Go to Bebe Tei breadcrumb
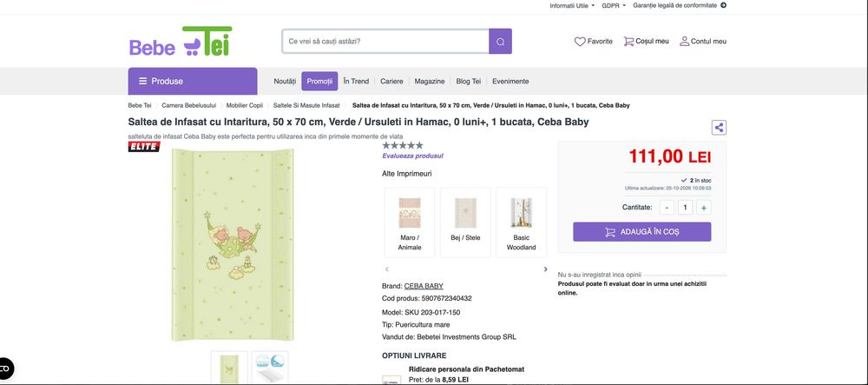The image size is (868, 385). (x=140, y=105)
